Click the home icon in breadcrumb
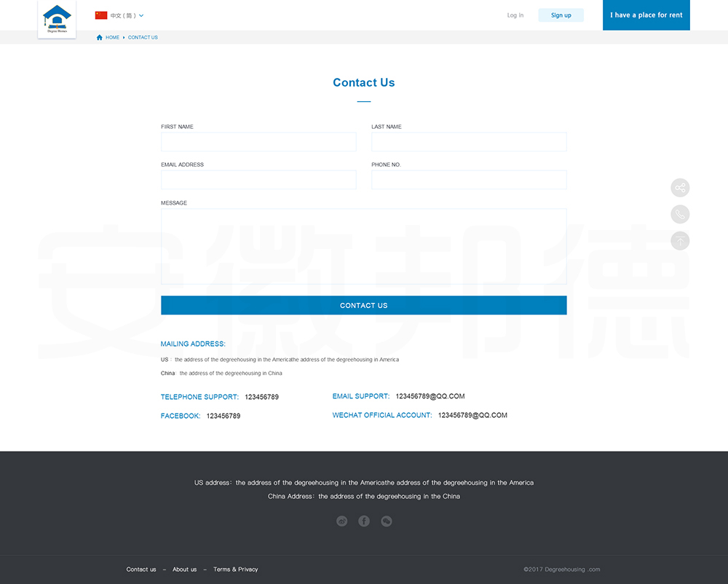Viewport: 728px width, 584px height. point(100,37)
